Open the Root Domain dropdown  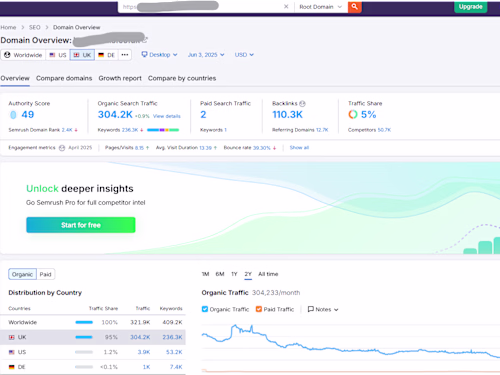320,7
